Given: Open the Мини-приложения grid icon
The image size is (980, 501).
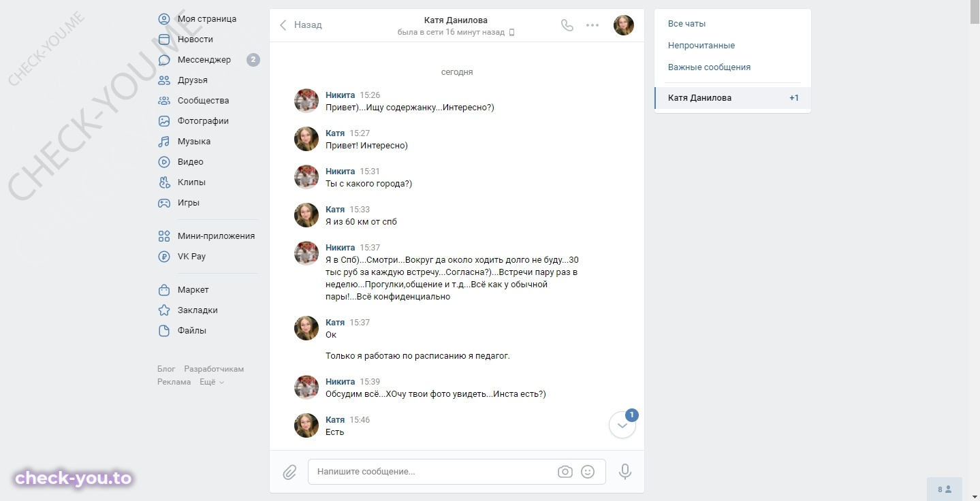Looking at the screenshot, I should coord(164,236).
